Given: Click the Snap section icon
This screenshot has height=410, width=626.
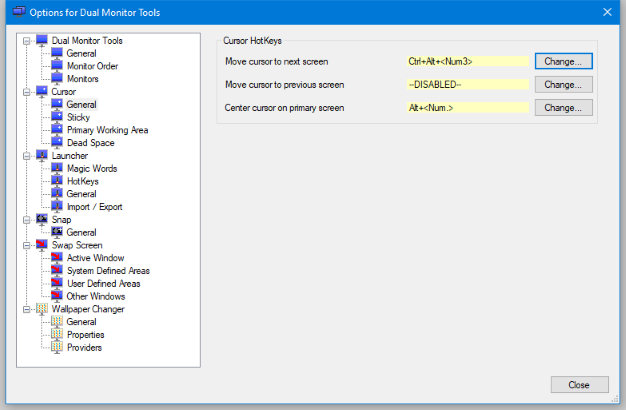Looking at the screenshot, I should [42, 219].
